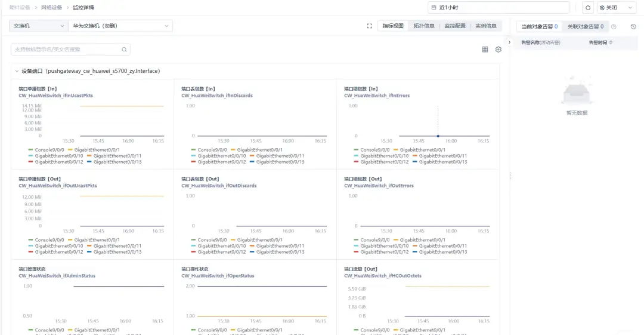Toggle GigabitEthernet0/0/1 series in ifOutDiscards chart

click(256, 240)
